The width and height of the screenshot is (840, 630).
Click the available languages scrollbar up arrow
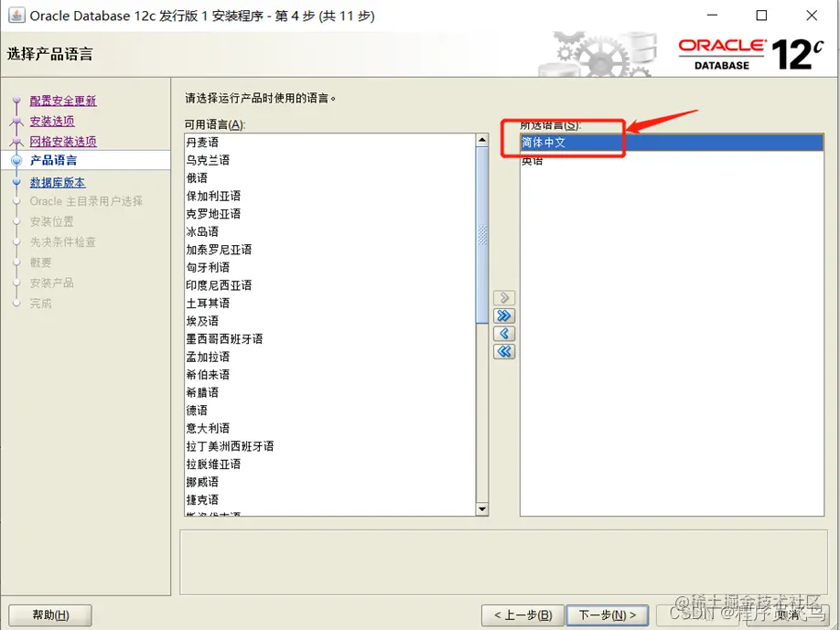[482, 140]
